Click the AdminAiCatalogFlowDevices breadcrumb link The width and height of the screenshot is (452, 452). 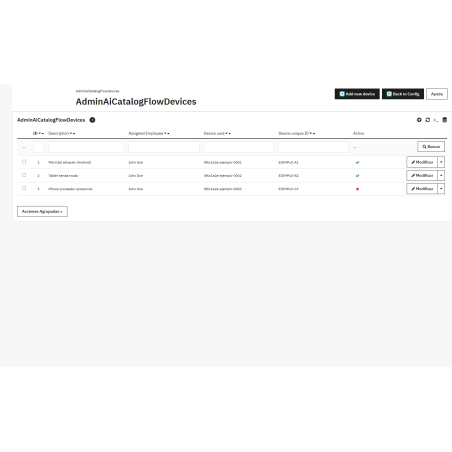(97, 91)
